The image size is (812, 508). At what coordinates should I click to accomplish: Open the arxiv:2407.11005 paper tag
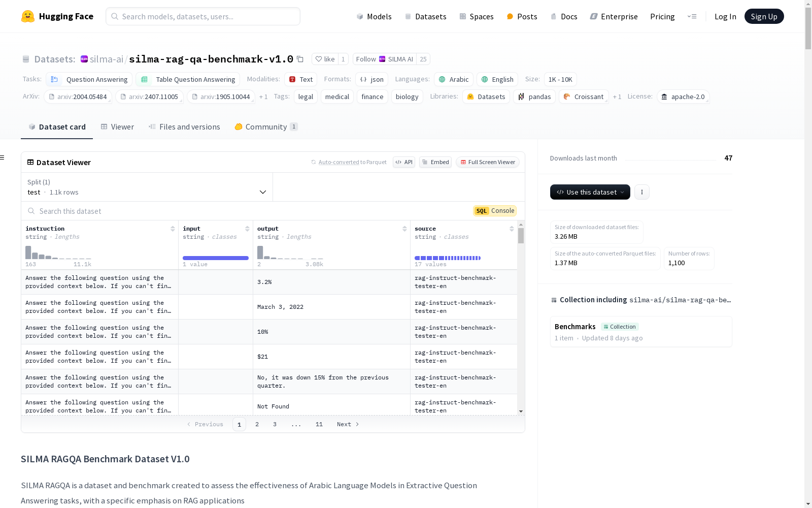point(149,97)
